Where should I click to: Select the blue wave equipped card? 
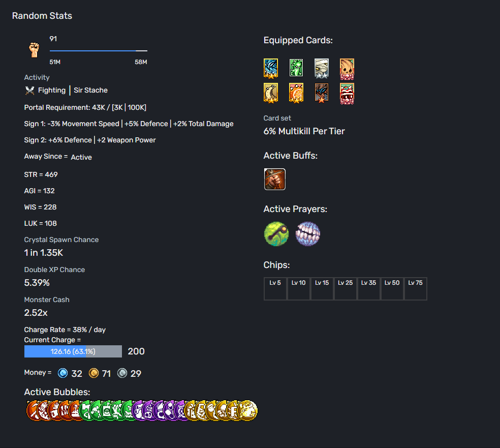[271, 68]
